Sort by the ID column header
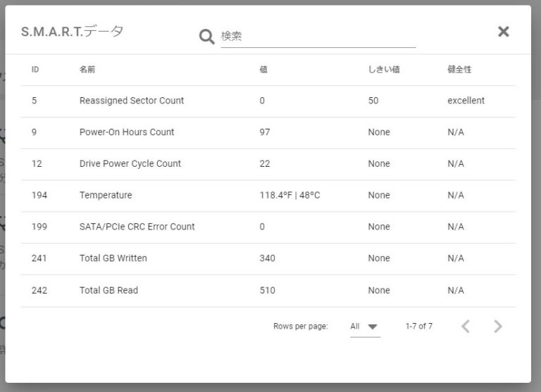This screenshot has width=541, height=392. tap(35, 70)
